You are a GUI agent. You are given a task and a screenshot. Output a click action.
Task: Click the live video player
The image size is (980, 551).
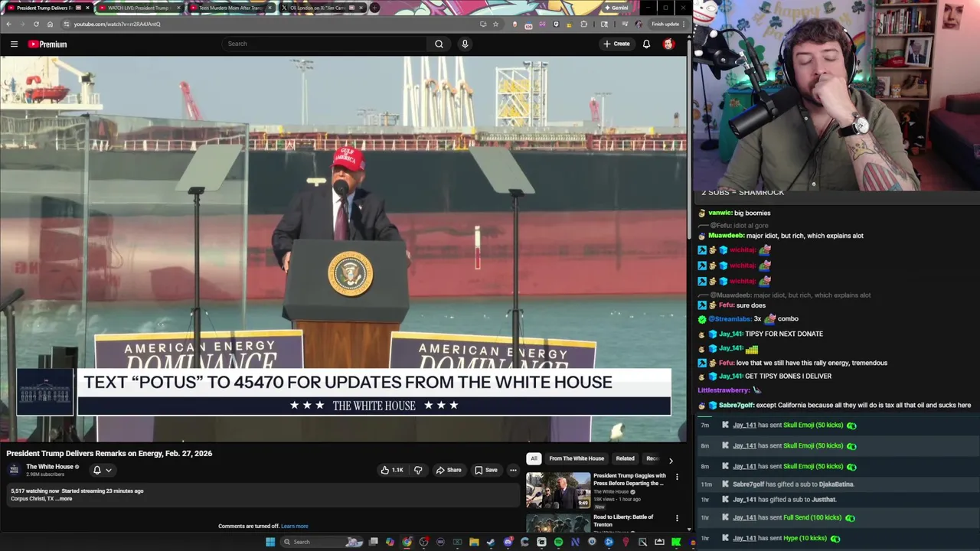coord(343,249)
